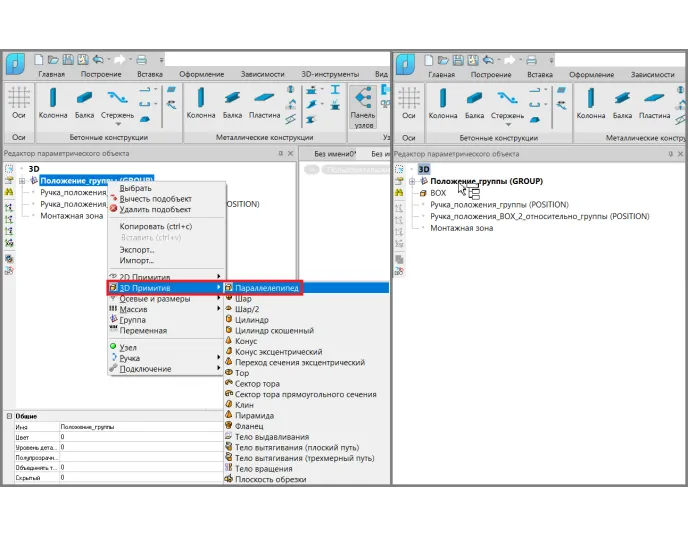The width and height of the screenshot is (688, 537).
Task: Click the Print icon in right window toolbar
Action: click(x=531, y=60)
